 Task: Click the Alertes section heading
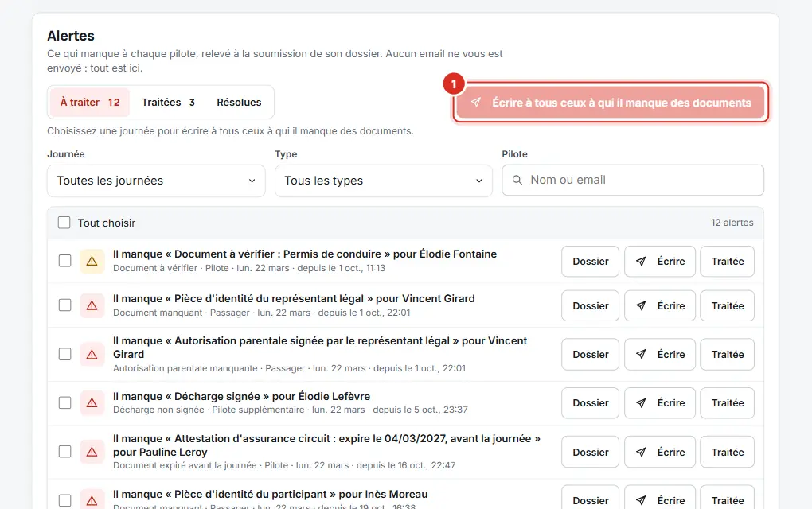tap(71, 36)
